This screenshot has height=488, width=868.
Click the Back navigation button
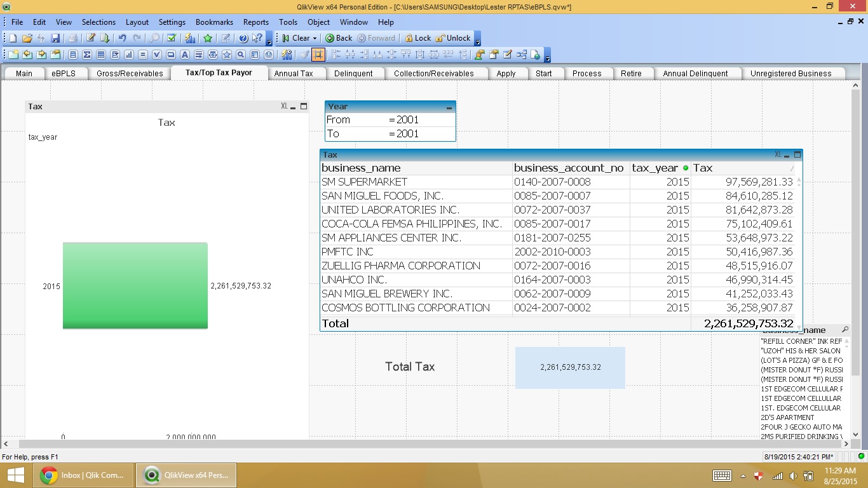339,38
